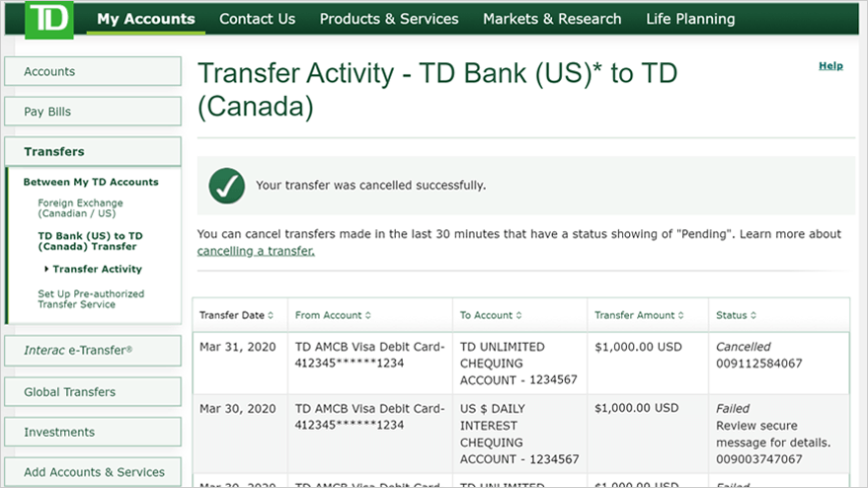Open Products & Services menu
The image size is (868, 488).
(389, 19)
